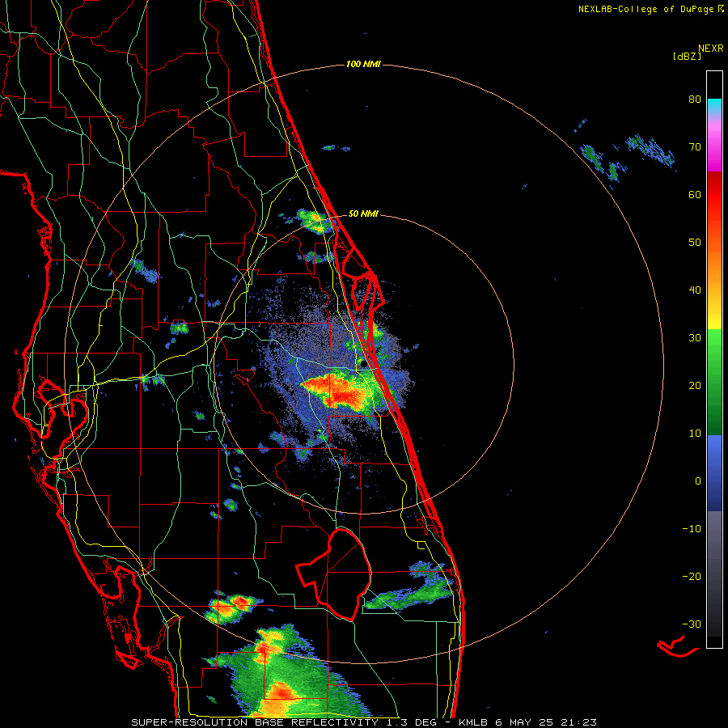Image resolution: width=728 pixels, height=728 pixels.
Task: Click the 100 NMI range ring label
Action: (x=363, y=64)
